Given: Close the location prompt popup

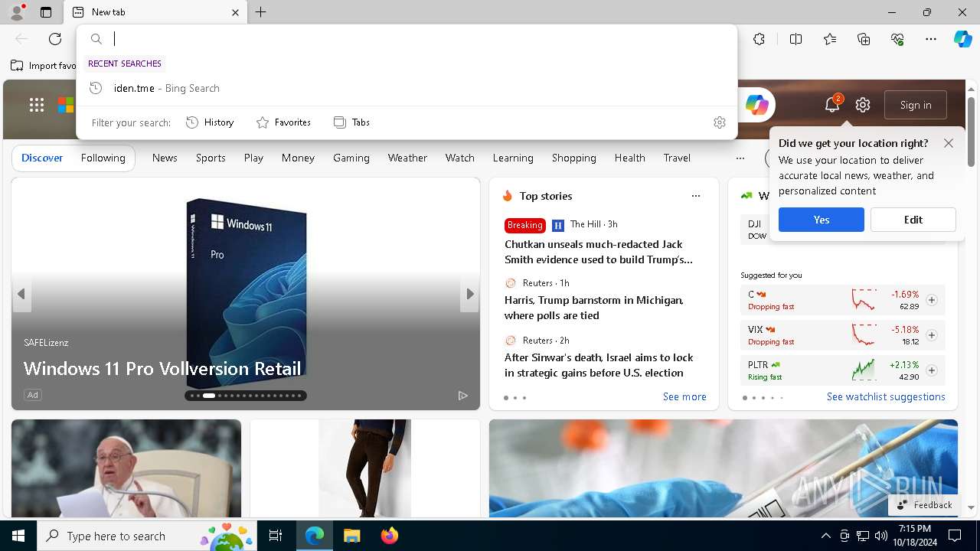Looking at the screenshot, I should point(949,143).
